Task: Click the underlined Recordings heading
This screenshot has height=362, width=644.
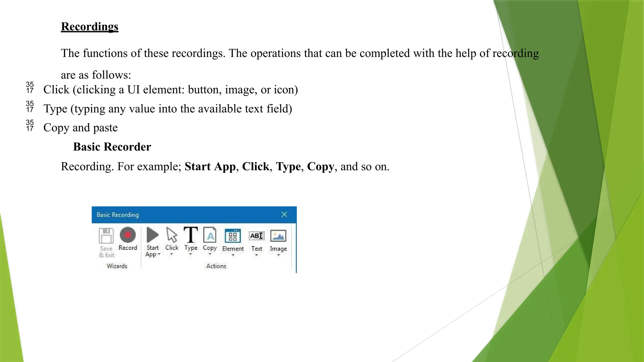Action: (90, 27)
